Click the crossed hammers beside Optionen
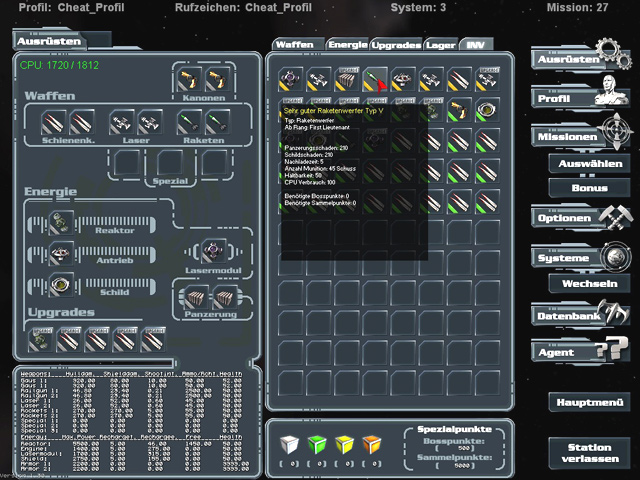Viewport: 640px width, 480px height. [x=616, y=217]
